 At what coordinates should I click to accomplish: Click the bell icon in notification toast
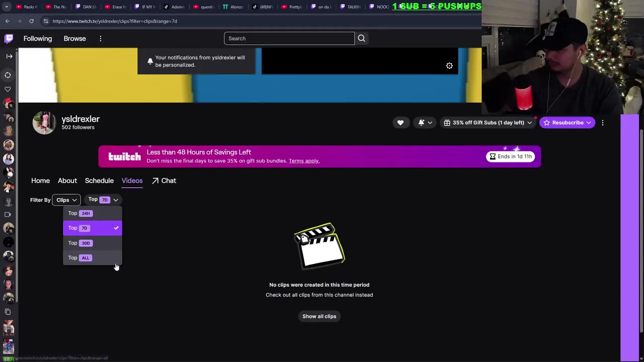click(x=150, y=61)
